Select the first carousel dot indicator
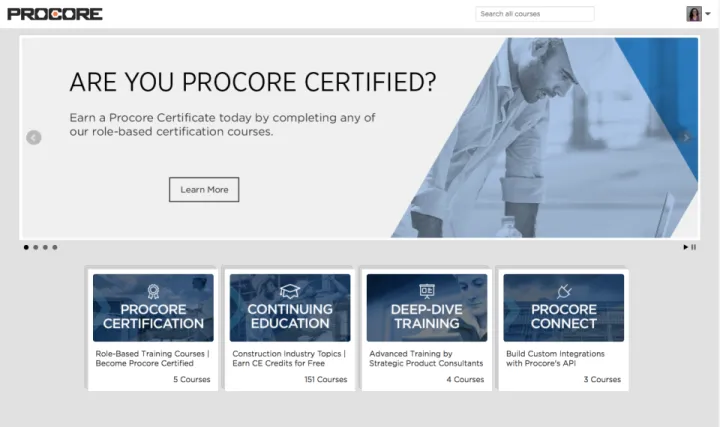 pyautogui.click(x=26, y=247)
